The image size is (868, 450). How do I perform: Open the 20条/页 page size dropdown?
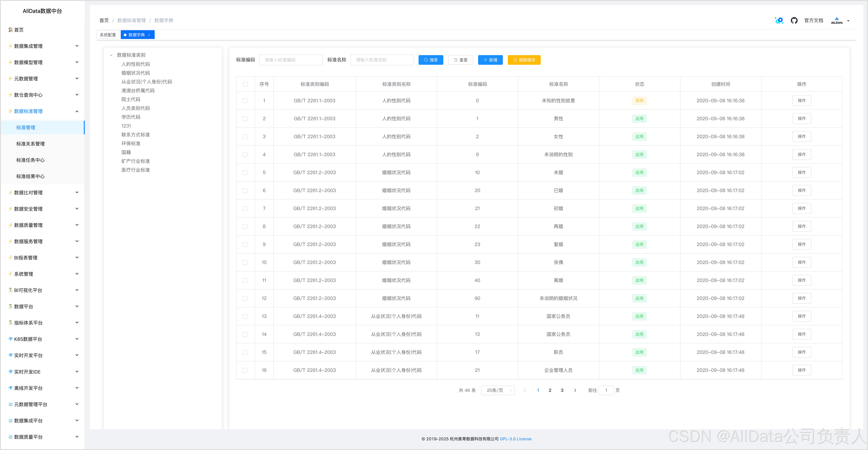coord(498,390)
